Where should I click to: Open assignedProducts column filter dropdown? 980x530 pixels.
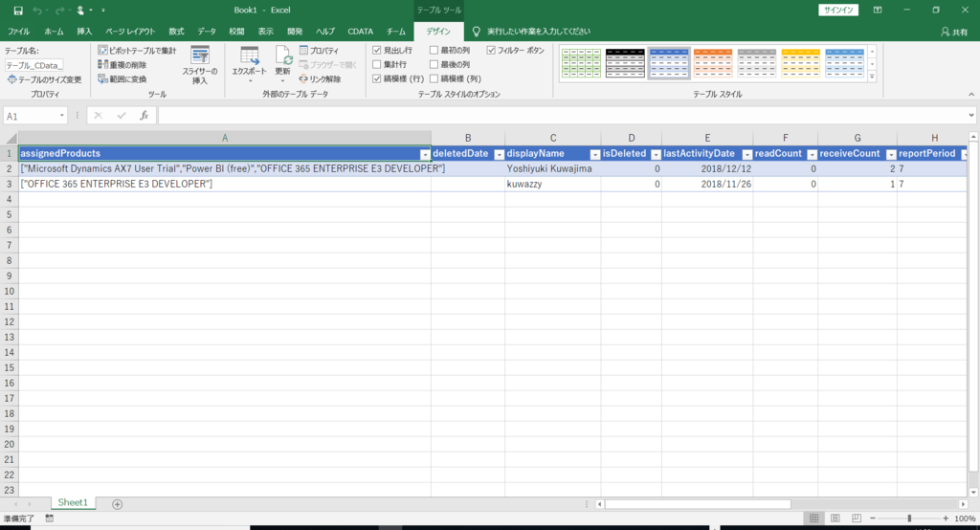[x=424, y=154]
